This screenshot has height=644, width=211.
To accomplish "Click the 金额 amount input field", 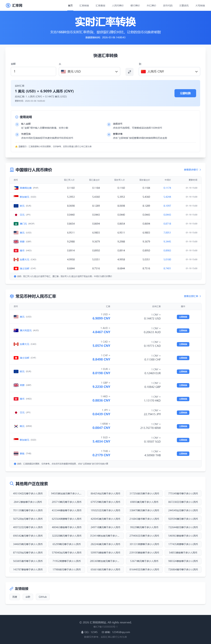I will pos(33,71).
